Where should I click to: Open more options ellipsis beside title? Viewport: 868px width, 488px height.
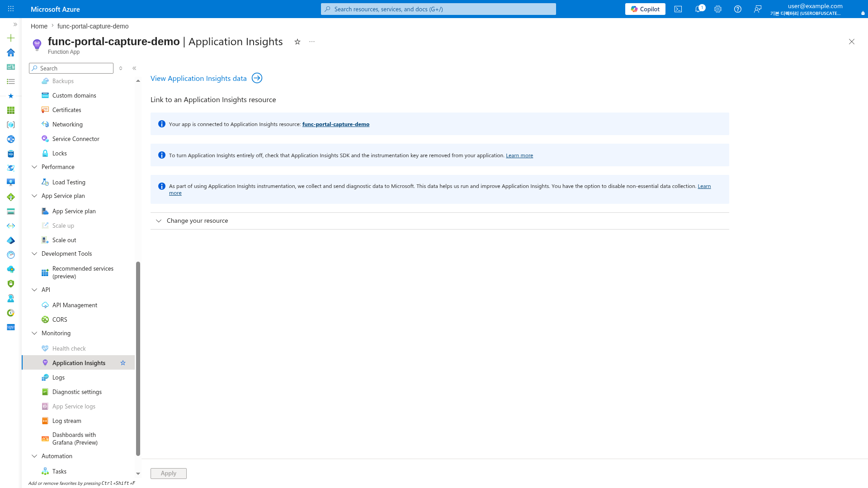point(312,42)
